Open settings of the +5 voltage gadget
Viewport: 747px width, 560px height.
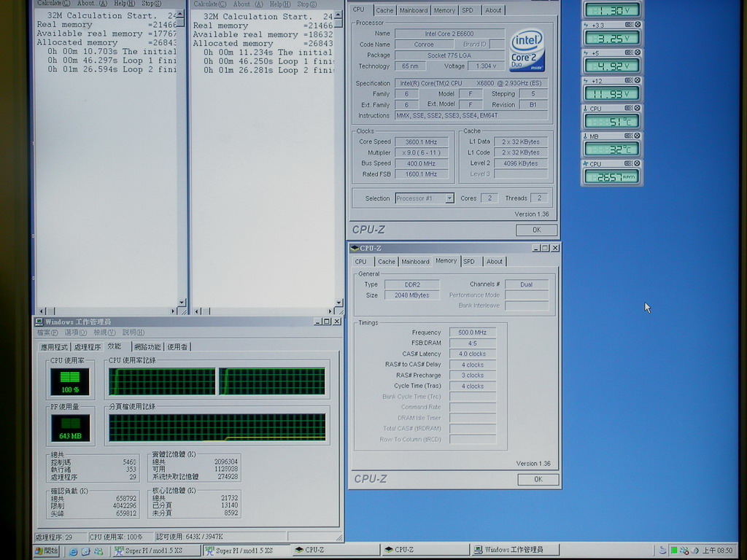coord(629,52)
